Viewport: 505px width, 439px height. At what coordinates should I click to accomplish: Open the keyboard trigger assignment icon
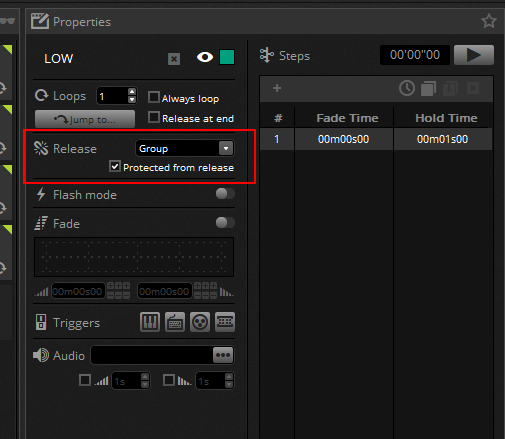(175, 322)
